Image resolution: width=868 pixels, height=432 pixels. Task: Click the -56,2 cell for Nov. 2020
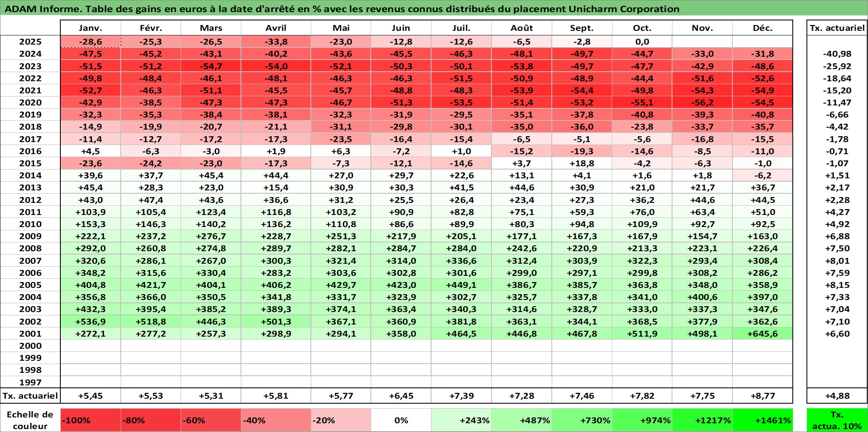pyautogui.click(x=702, y=102)
